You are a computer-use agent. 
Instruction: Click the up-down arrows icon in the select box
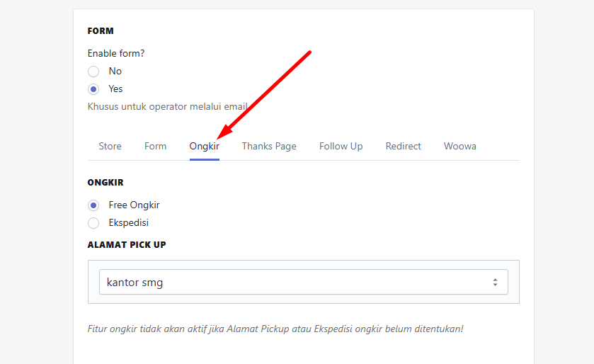click(495, 282)
